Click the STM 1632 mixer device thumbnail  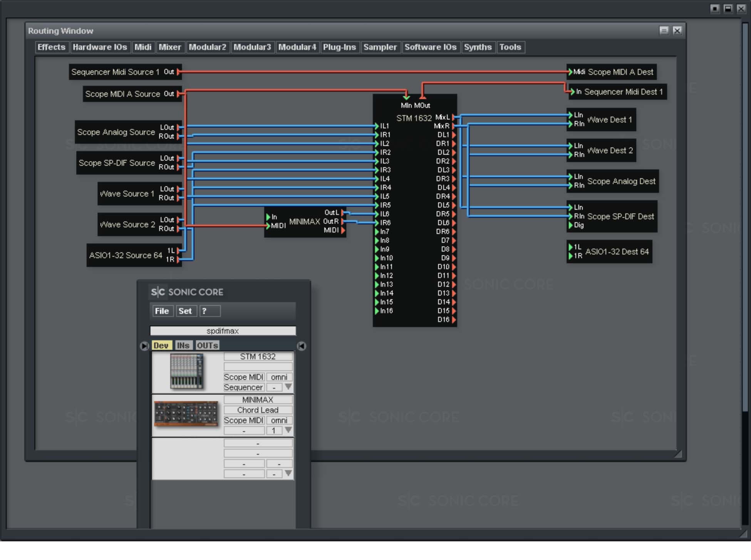click(x=187, y=371)
